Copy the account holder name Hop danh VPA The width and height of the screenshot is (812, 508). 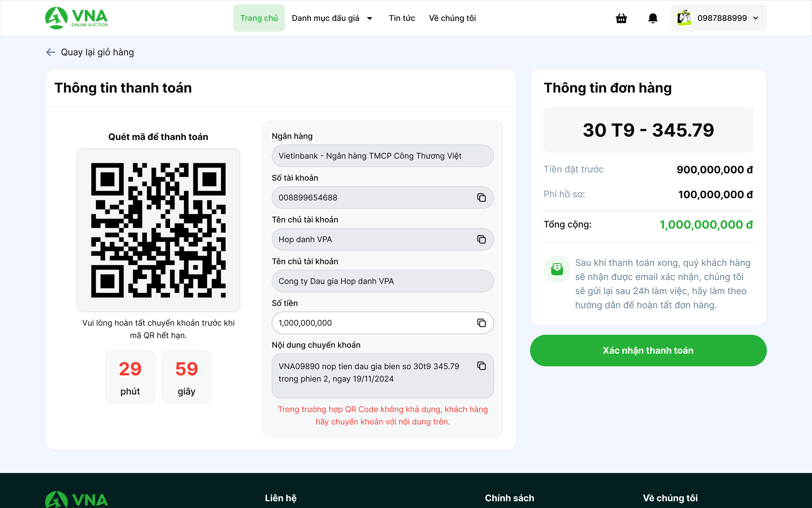pyautogui.click(x=481, y=239)
